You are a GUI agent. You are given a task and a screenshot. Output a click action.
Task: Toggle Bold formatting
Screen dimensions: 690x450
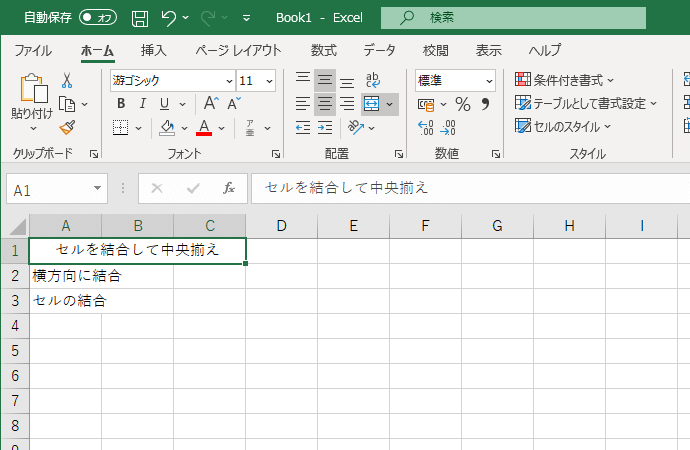pyautogui.click(x=121, y=104)
